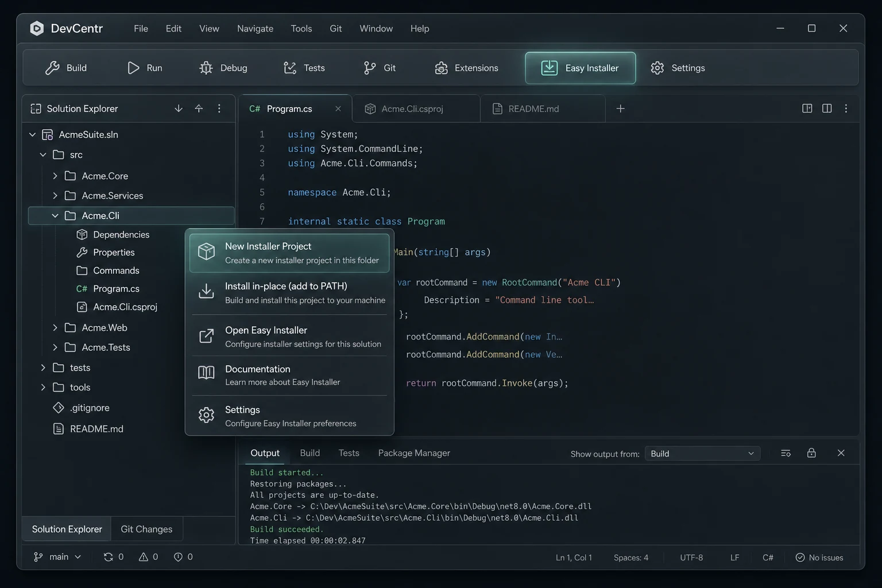Click the LF line ending indicator
This screenshot has height=588, width=882.
click(x=734, y=558)
